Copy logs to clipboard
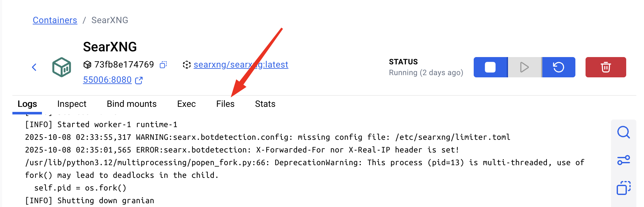This screenshot has width=644, height=207. pos(623,188)
